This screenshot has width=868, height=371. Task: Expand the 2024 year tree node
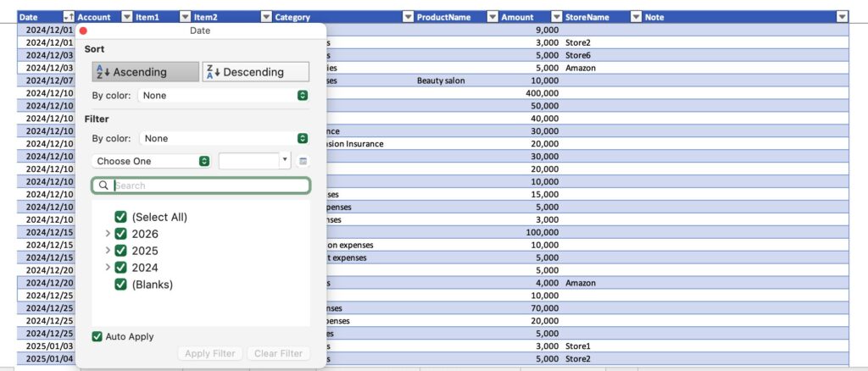pyautogui.click(x=108, y=268)
